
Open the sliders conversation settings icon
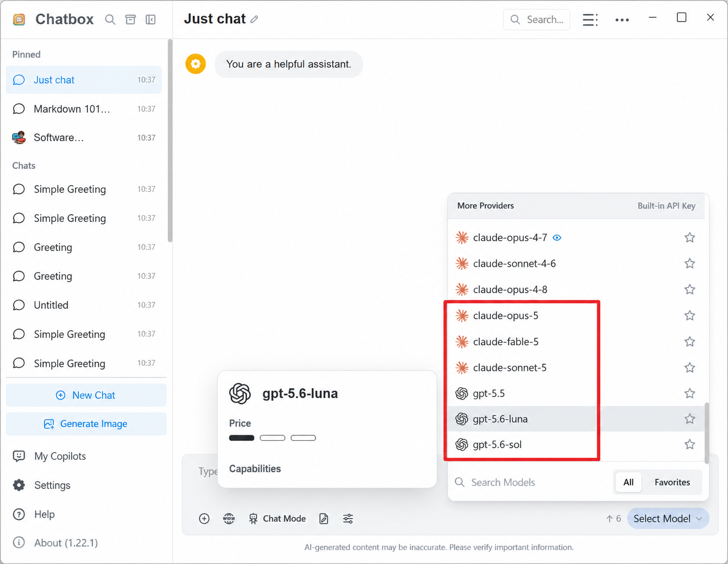348,519
